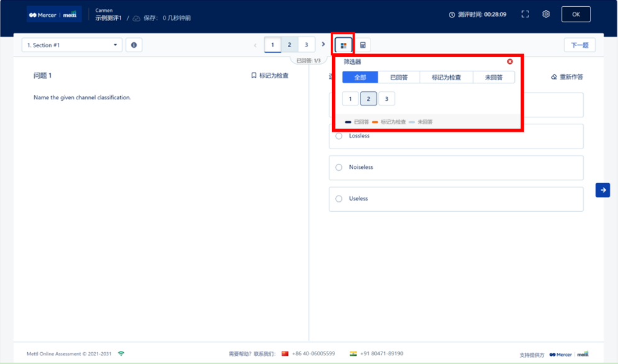Select the Noiseless radio option
The height and width of the screenshot is (364, 618).
point(339,167)
